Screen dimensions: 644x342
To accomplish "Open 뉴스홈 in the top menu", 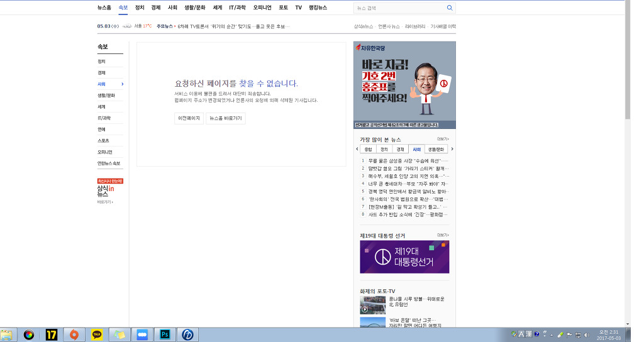I will (104, 8).
